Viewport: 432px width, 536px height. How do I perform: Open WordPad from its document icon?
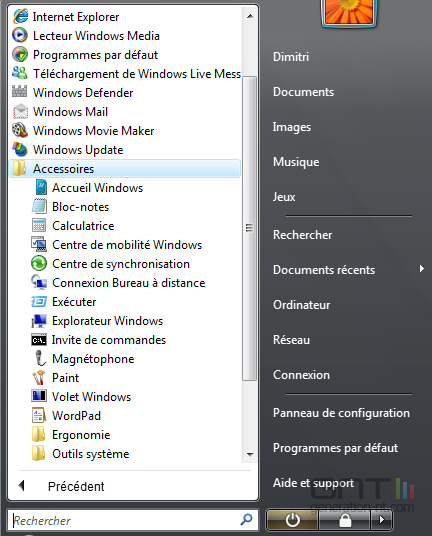click(38, 416)
